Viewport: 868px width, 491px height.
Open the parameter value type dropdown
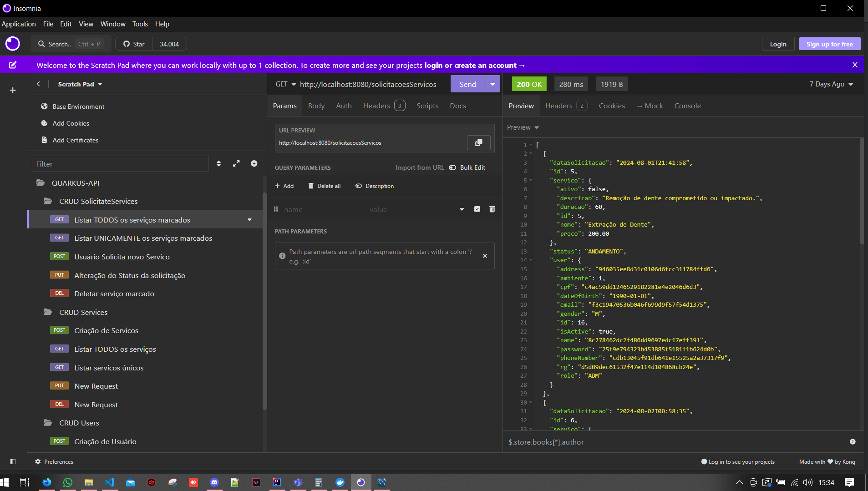coord(462,209)
